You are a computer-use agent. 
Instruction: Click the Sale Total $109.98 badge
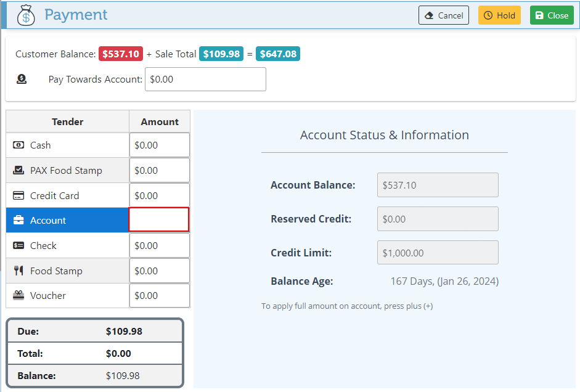tap(221, 54)
